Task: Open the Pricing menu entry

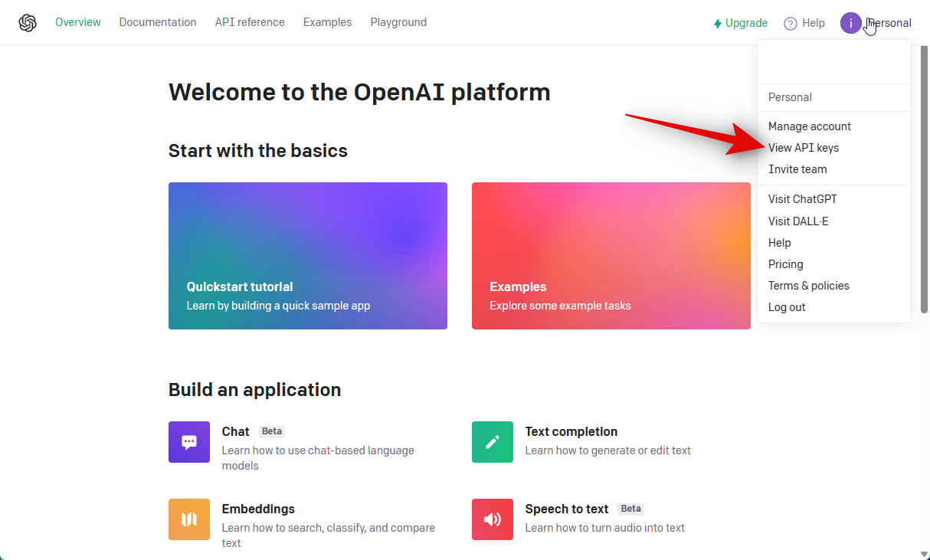Action: click(x=785, y=264)
